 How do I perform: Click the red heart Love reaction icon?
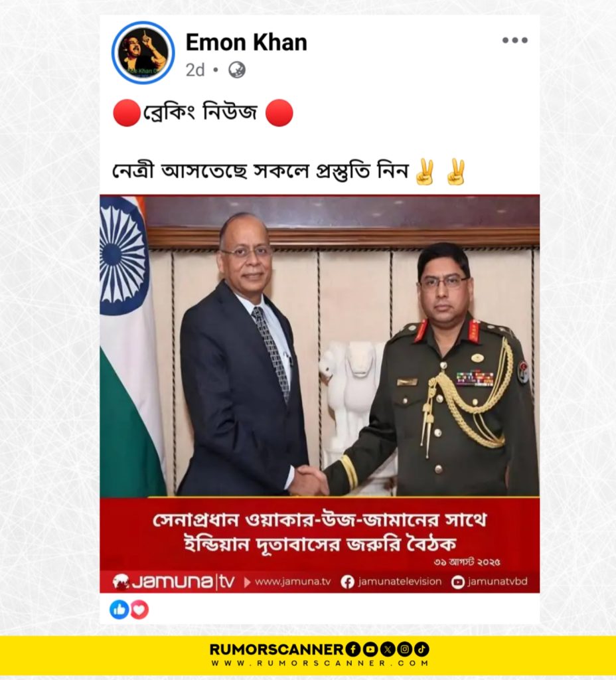tap(139, 610)
